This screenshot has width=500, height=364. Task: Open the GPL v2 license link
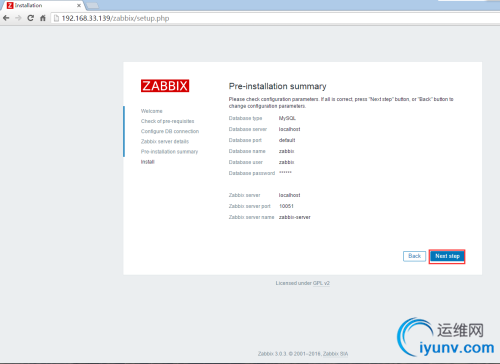click(321, 283)
